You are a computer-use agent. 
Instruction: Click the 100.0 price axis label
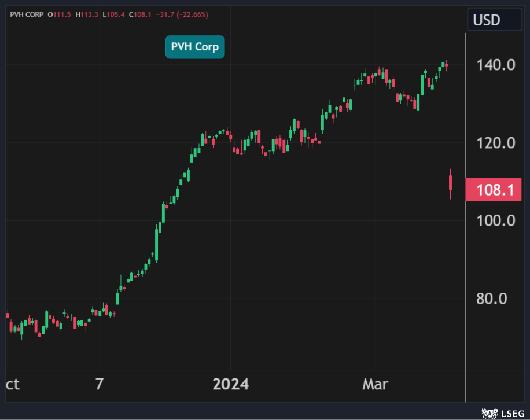click(x=495, y=220)
